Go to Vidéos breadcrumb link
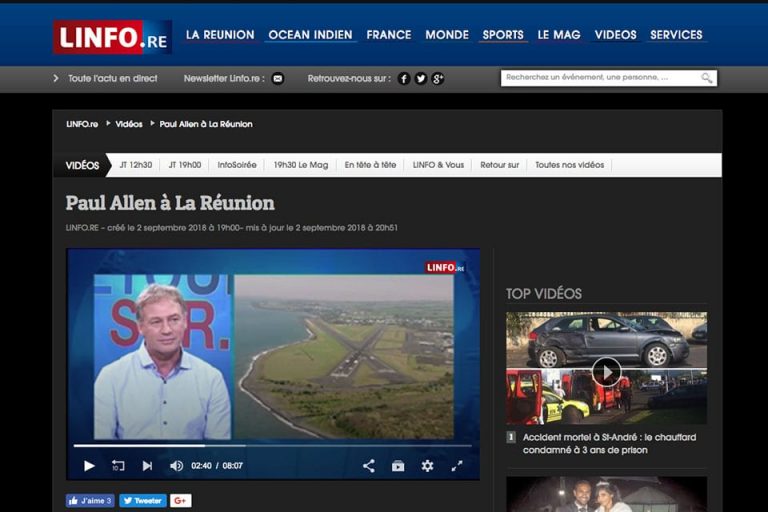The image size is (768, 512). 129,124
